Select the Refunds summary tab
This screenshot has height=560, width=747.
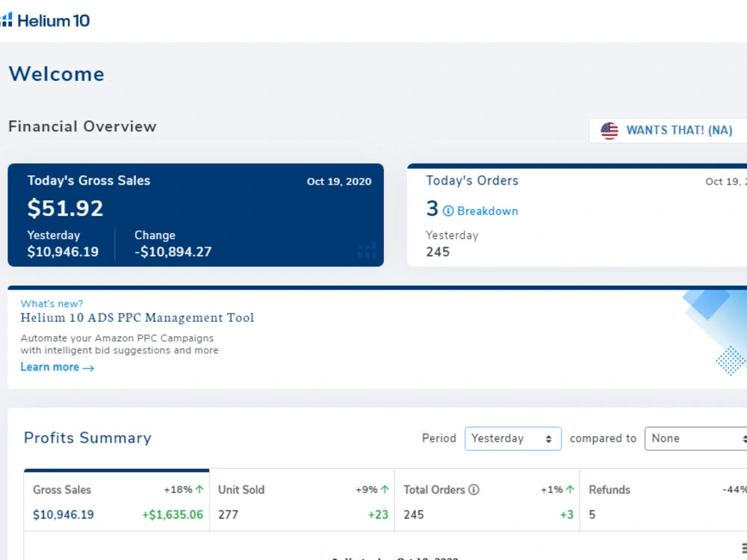663,500
